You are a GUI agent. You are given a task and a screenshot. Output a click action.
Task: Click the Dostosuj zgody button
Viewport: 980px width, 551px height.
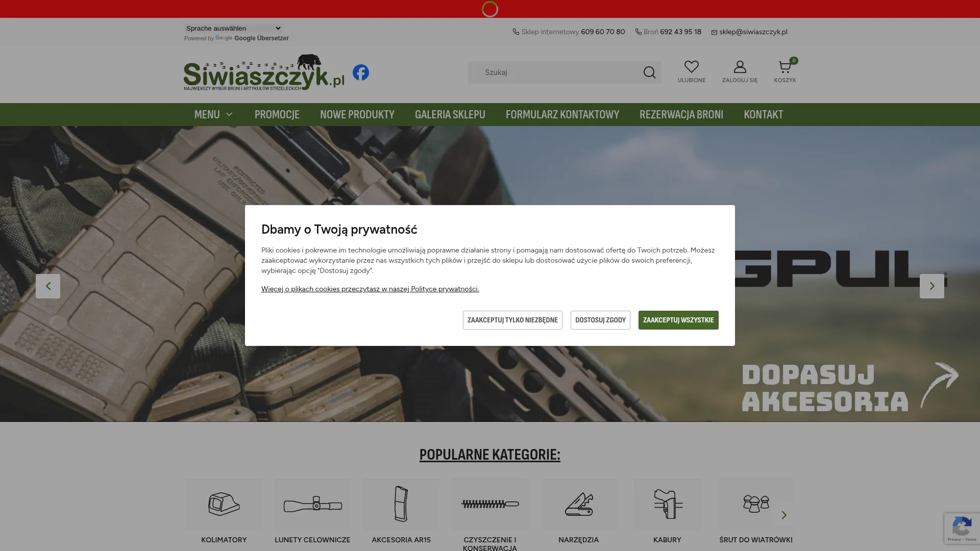click(600, 320)
